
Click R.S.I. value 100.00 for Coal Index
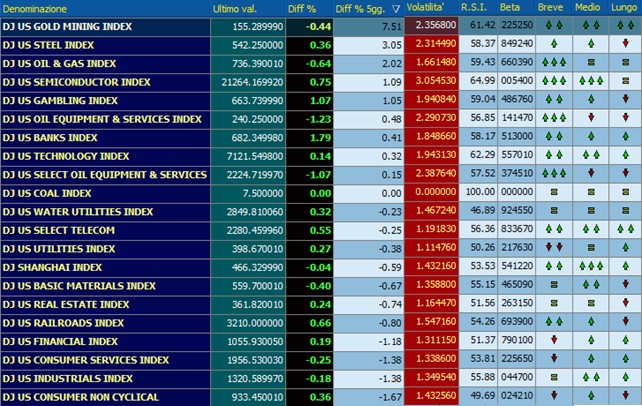[480, 192]
